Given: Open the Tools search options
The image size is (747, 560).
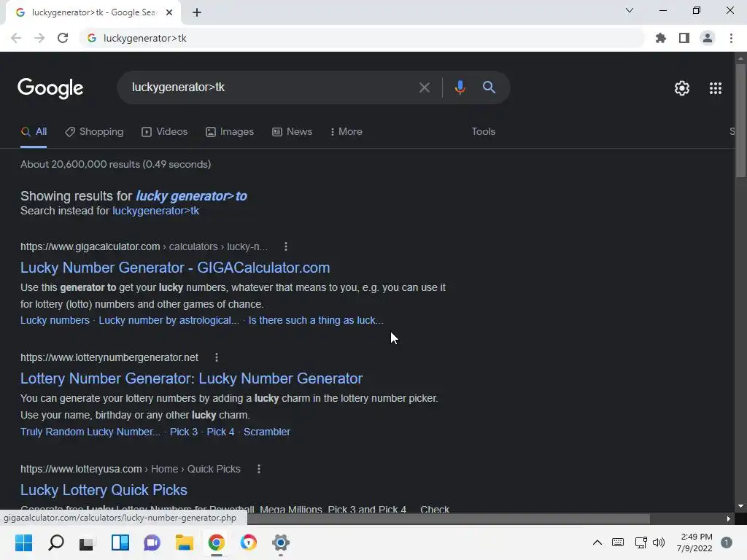Looking at the screenshot, I should coord(484,132).
